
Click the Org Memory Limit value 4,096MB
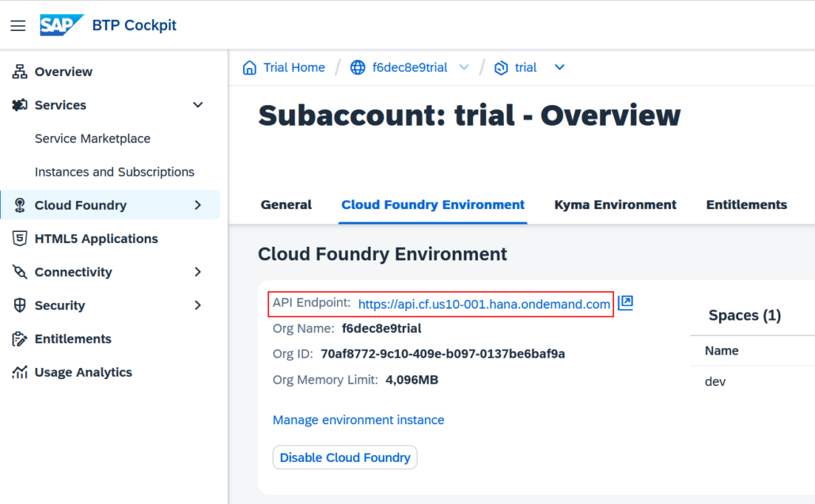tap(411, 380)
